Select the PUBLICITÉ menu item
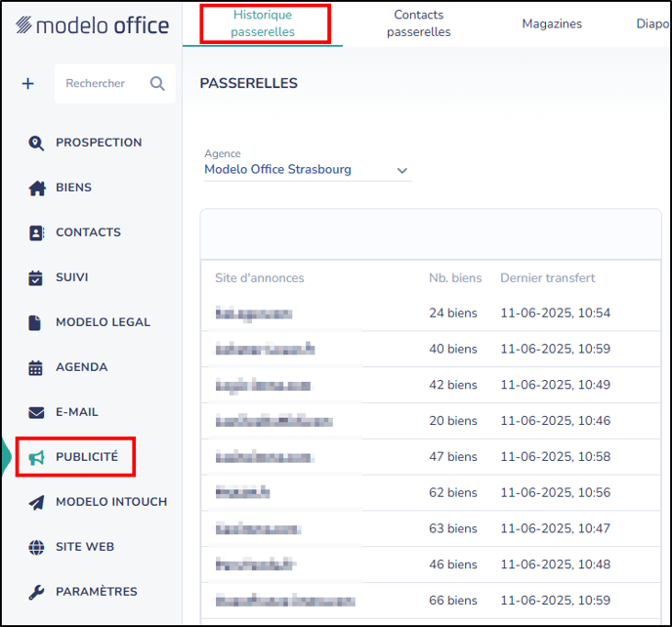Viewport: 672px width, 627px height. [87, 457]
